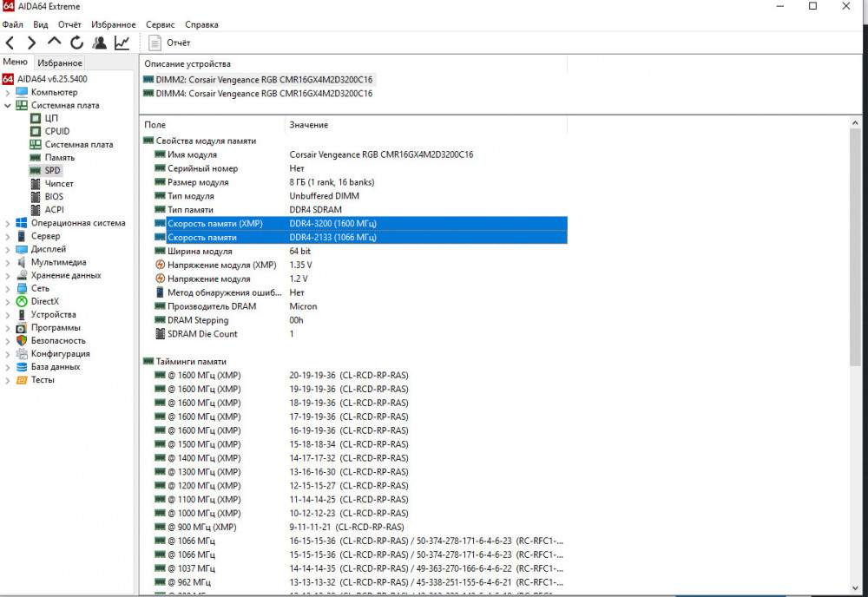The width and height of the screenshot is (868, 597).
Task: Click the Программы tree icon
Action: pos(22,327)
